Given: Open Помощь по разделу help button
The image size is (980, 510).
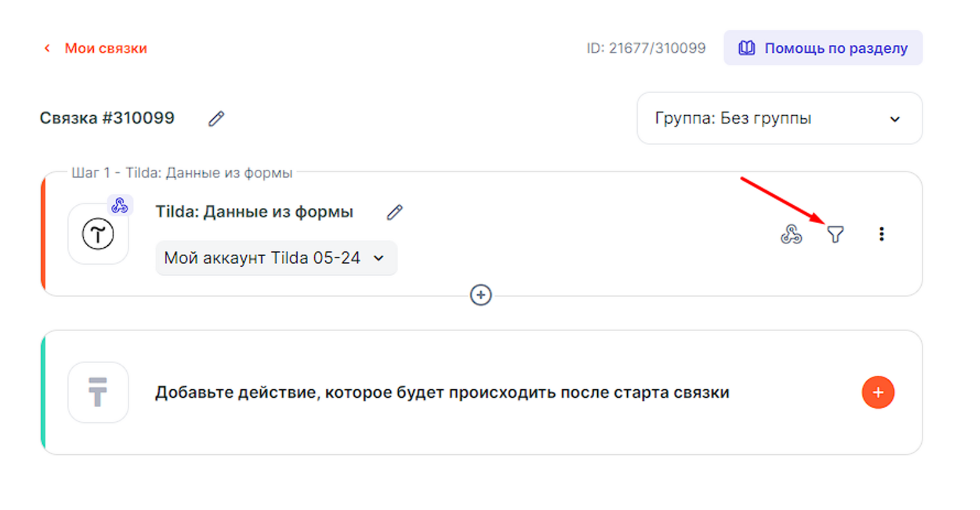Looking at the screenshot, I should [x=823, y=48].
